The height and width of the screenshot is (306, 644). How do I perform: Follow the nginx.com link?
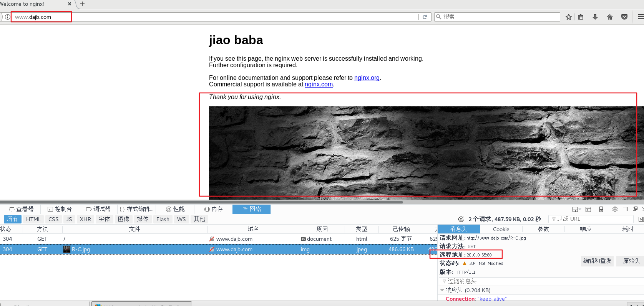pyautogui.click(x=319, y=84)
